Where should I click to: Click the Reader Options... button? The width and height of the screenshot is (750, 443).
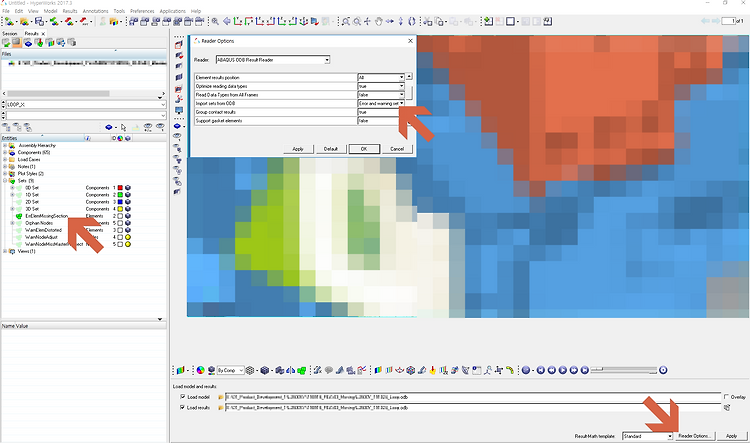tap(695, 436)
